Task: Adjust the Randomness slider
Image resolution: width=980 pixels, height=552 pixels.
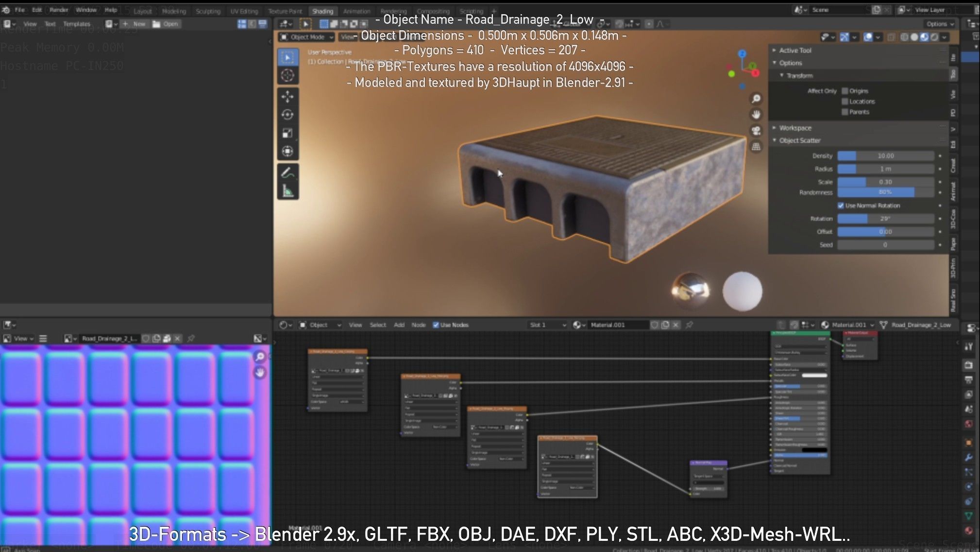Action: tap(885, 192)
